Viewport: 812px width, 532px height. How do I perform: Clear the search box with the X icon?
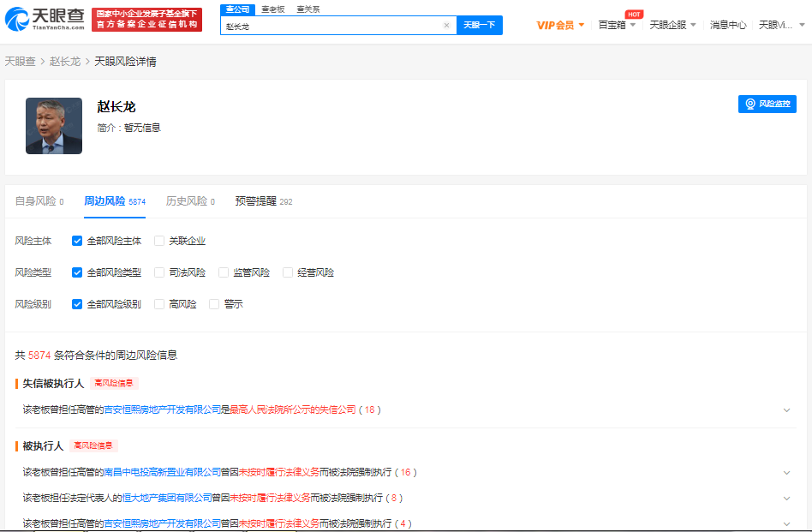pyautogui.click(x=446, y=26)
